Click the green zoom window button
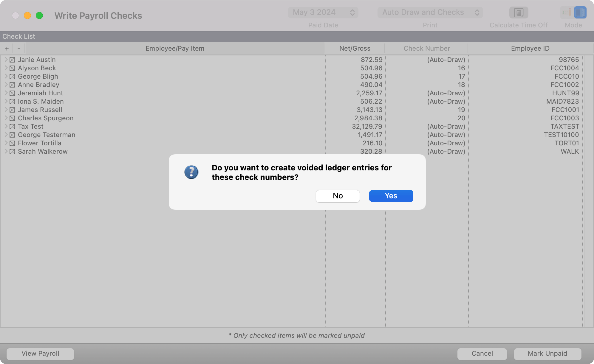The image size is (594, 364). 39,15
